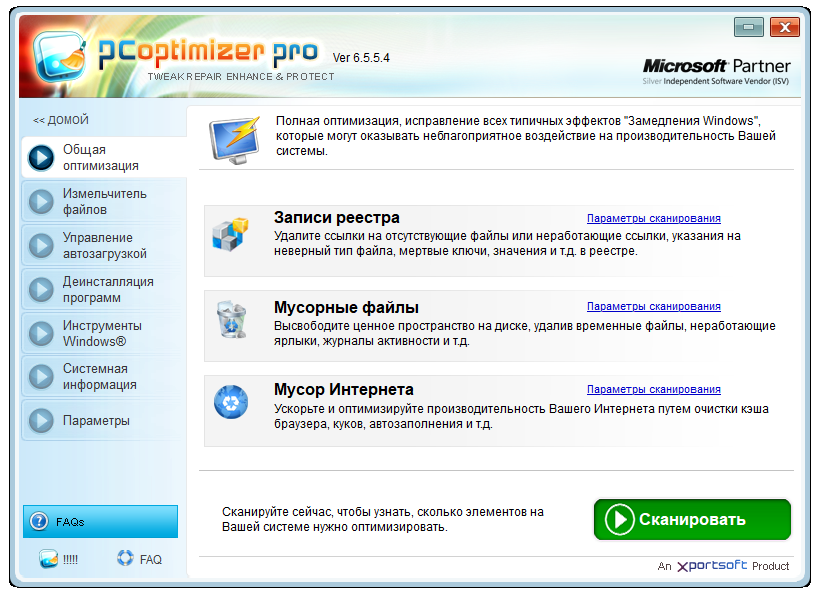Click play icon beside Инструменты Windows

[x=41, y=333]
